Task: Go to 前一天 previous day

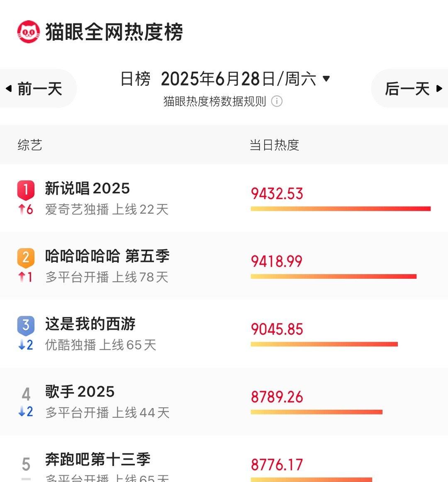Action: click(34, 88)
